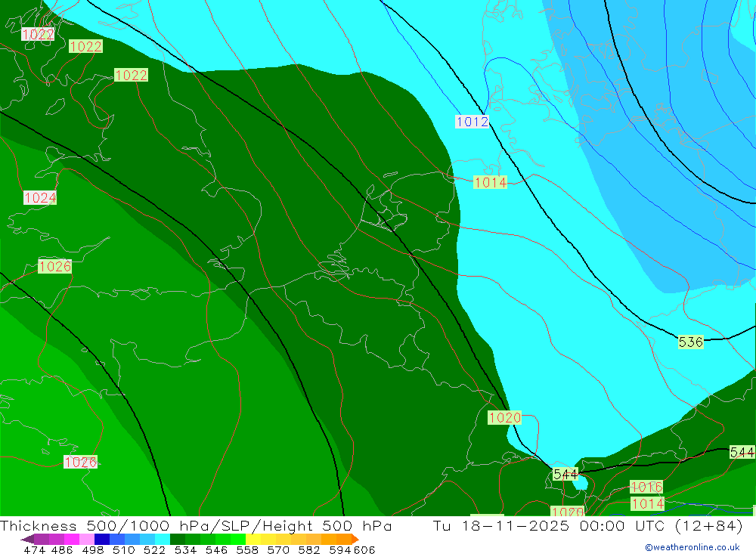Screen dimensions: 756x554
Task: Click the 1022 label closest to 1012
Action: (131, 76)
